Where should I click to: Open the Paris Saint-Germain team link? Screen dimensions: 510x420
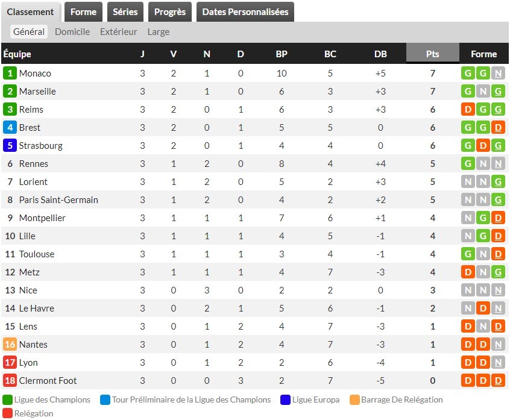tap(58, 200)
